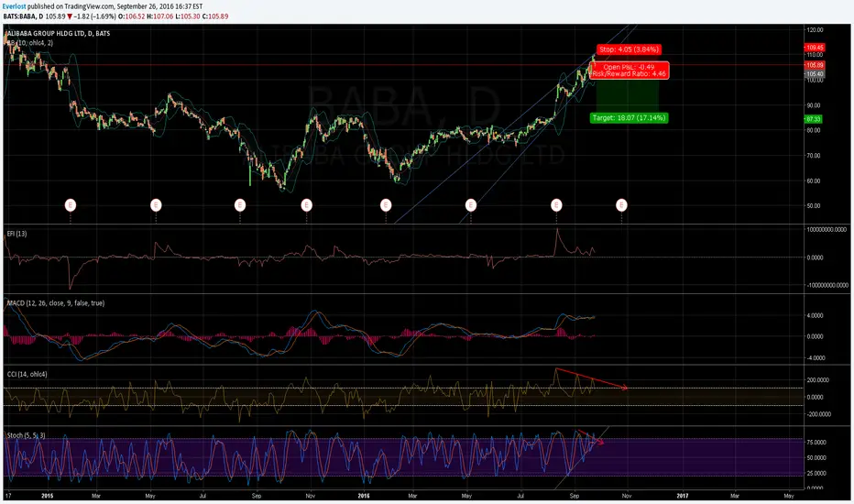Select the ALIBABA GROUP HLDG LTD, D, BATS title
The height and width of the screenshot is (504, 854).
(x=58, y=33)
